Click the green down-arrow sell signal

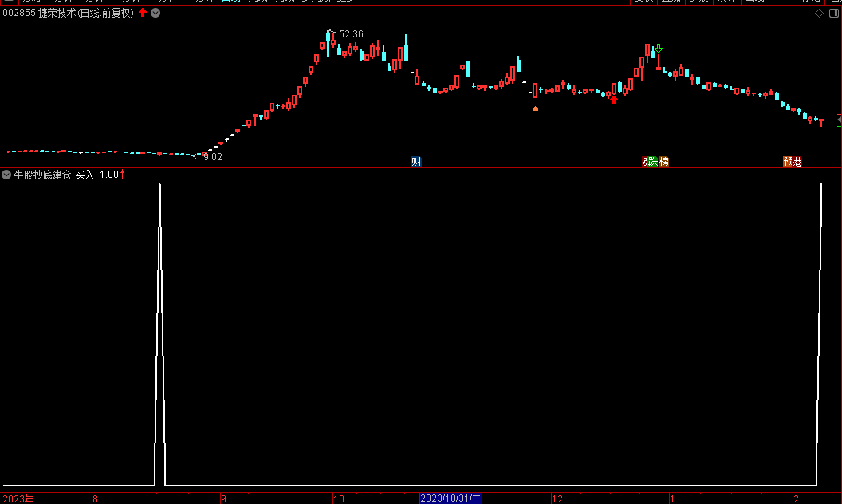(659, 49)
